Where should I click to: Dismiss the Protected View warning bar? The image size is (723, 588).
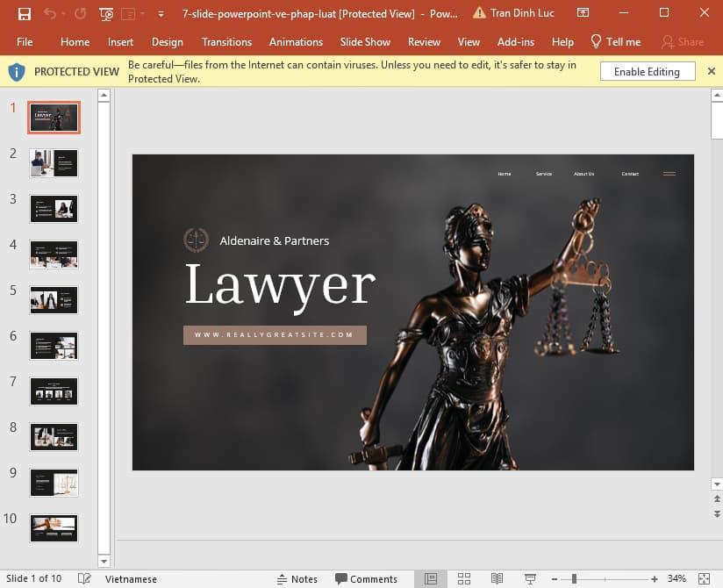(x=712, y=71)
